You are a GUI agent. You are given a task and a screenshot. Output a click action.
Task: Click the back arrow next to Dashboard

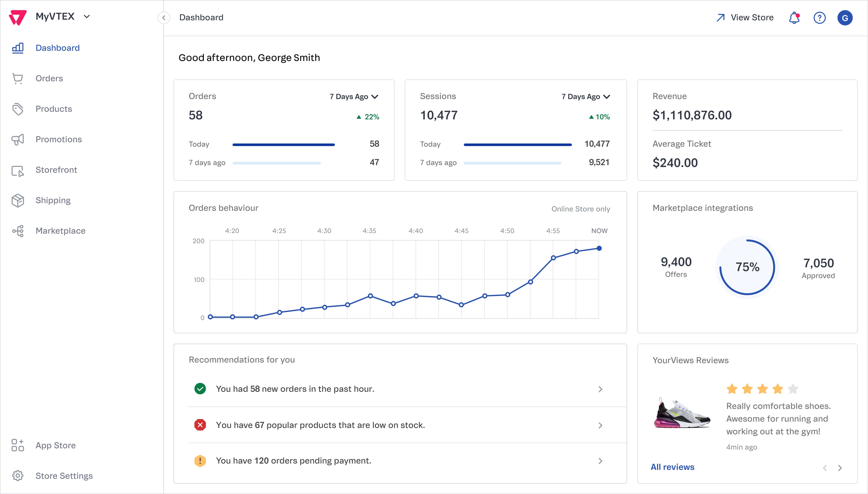coord(164,18)
